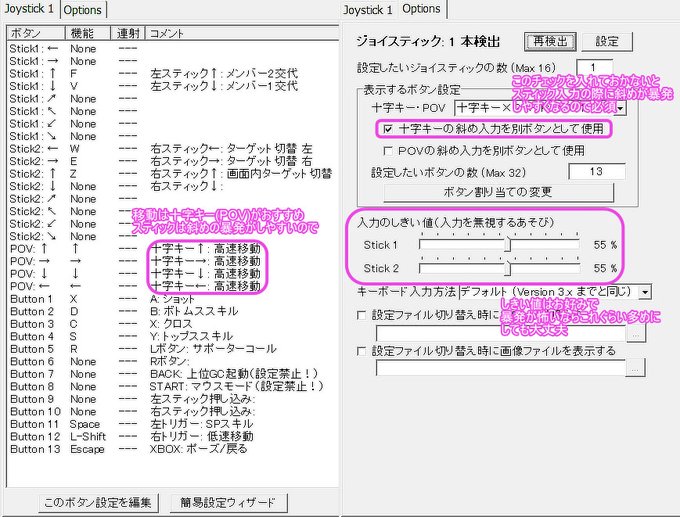The height and width of the screenshot is (517, 680).
Task: Select the Button 9 row
Action: click(x=173, y=399)
